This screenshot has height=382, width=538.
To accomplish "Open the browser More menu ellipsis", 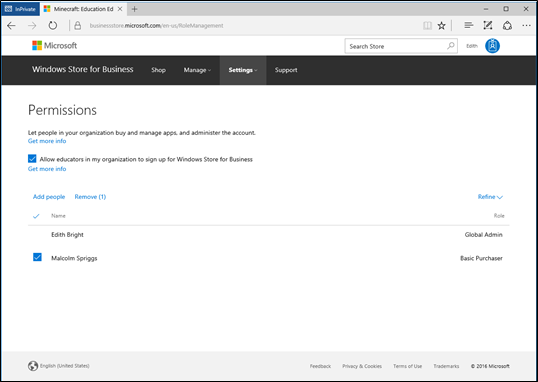I will 526,25.
